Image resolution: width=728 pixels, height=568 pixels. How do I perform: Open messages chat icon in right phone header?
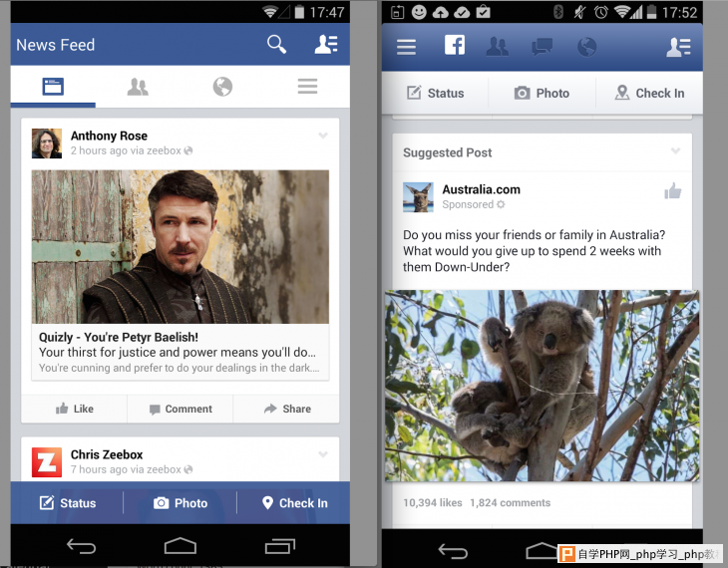coord(542,47)
